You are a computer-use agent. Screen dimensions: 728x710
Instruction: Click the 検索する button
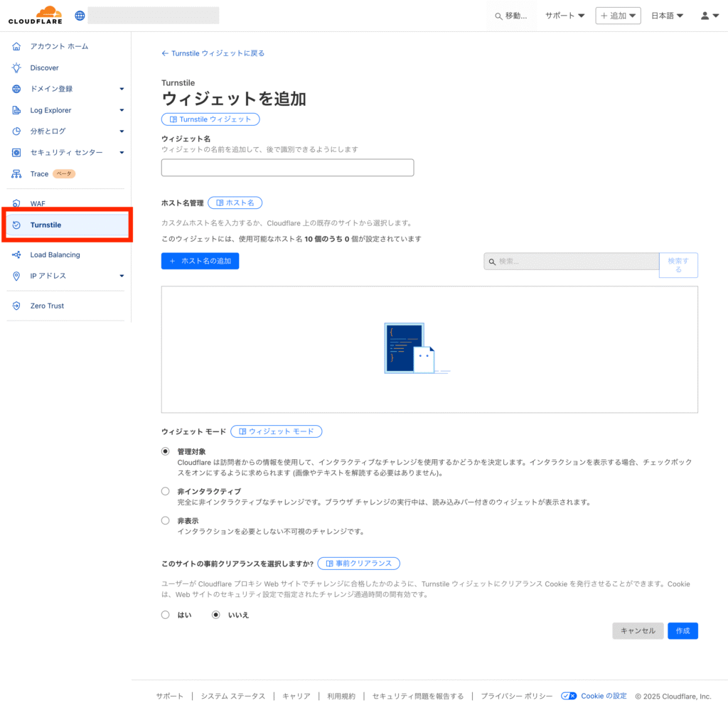pyautogui.click(x=678, y=265)
